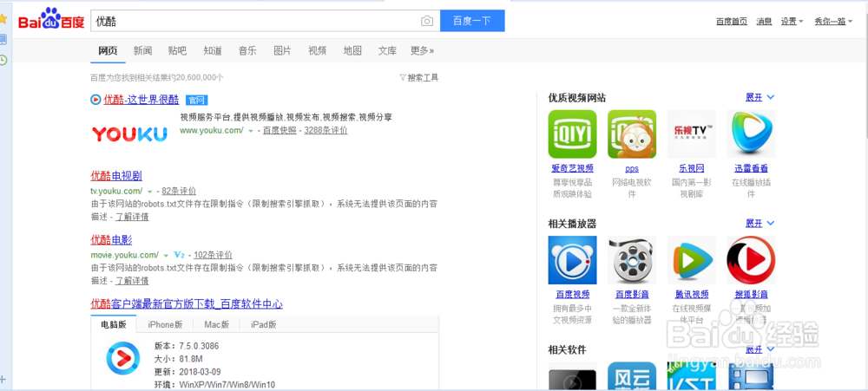868x391 pixels.
Task: Open the 贴吧 tab
Action: click(x=177, y=51)
